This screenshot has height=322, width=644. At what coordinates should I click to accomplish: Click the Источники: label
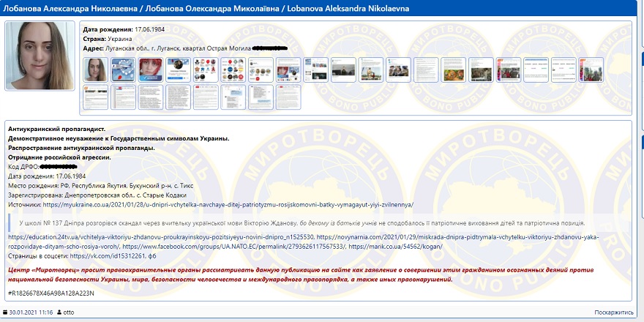click(x=25, y=204)
